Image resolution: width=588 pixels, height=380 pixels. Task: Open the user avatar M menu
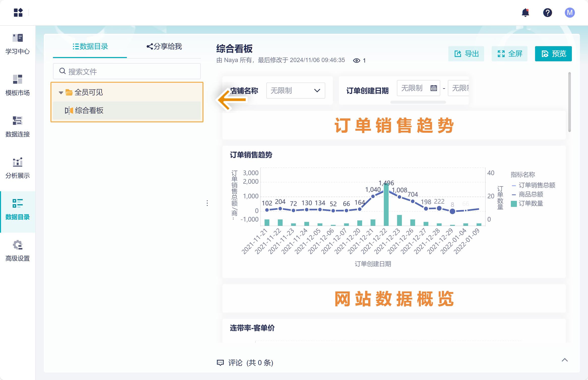(x=569, y=12)
